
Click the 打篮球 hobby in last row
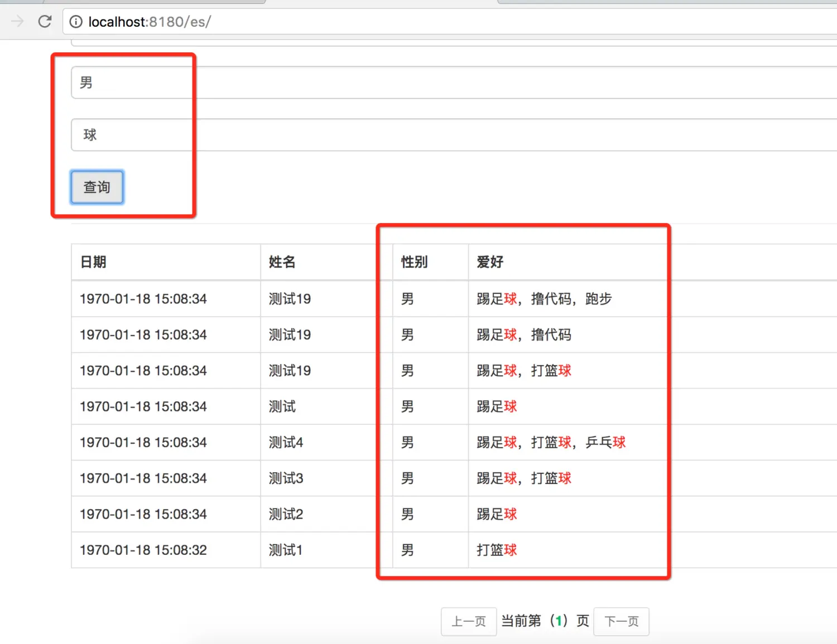tap(496, 550)
